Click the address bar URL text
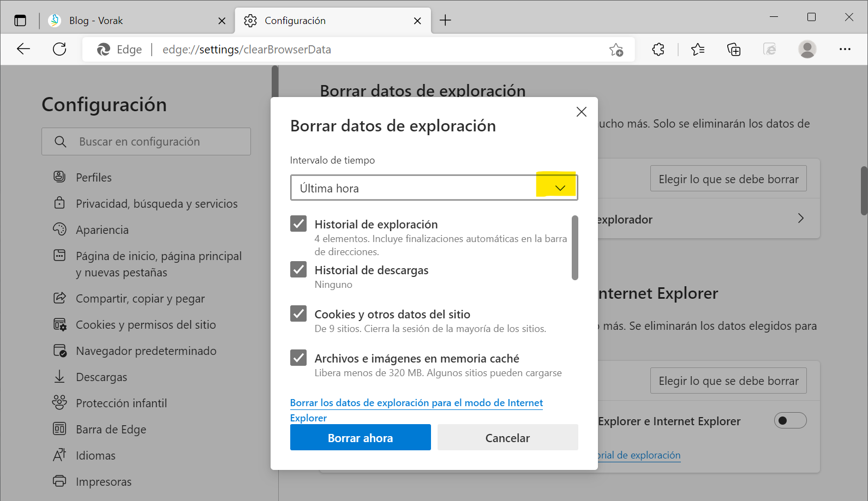Image resolution: width=868 pixels, height=501 pixels. (x=247, y=50)
